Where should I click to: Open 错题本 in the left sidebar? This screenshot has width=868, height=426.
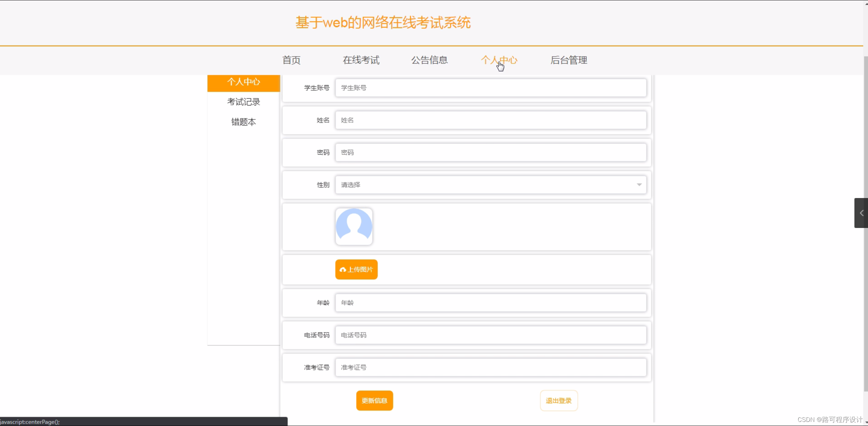coord(244,122)
